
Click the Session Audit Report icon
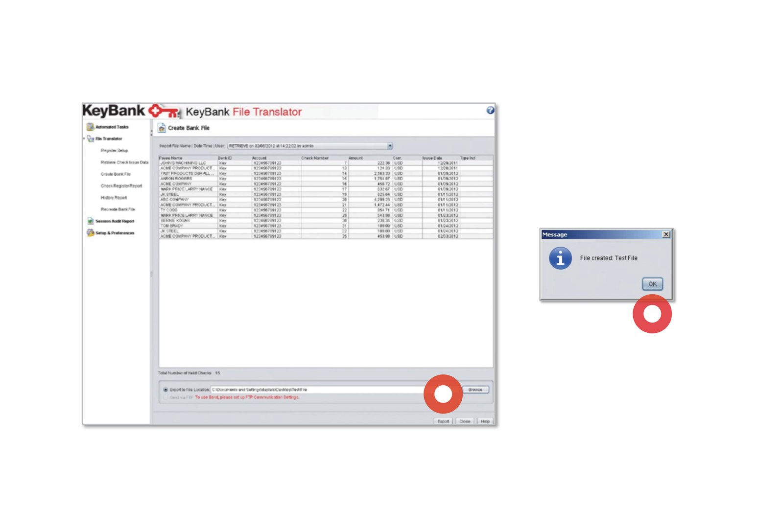point(90,221)
